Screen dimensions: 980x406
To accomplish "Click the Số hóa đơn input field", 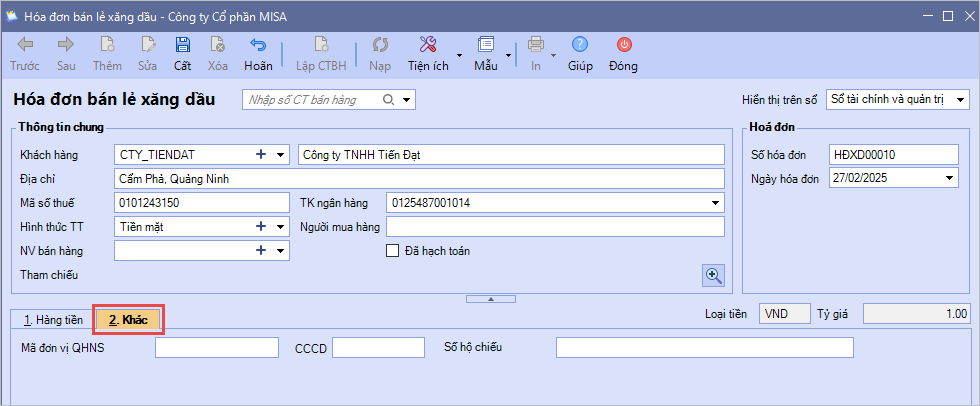I will (892, 155).
